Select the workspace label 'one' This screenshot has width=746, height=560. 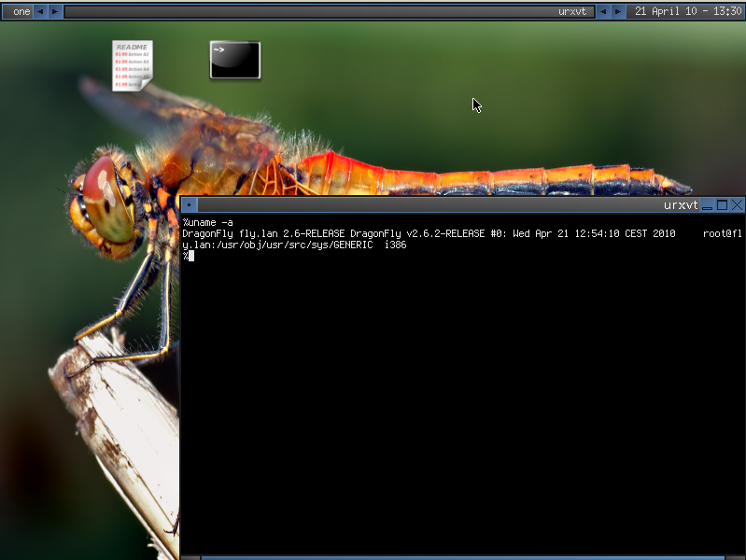tap(21, 11)
